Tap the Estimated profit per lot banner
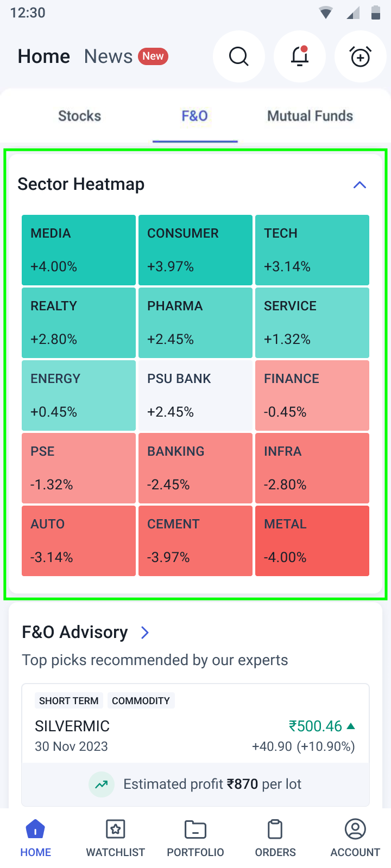Screen dimensions: 391x868 pos(195,784)
